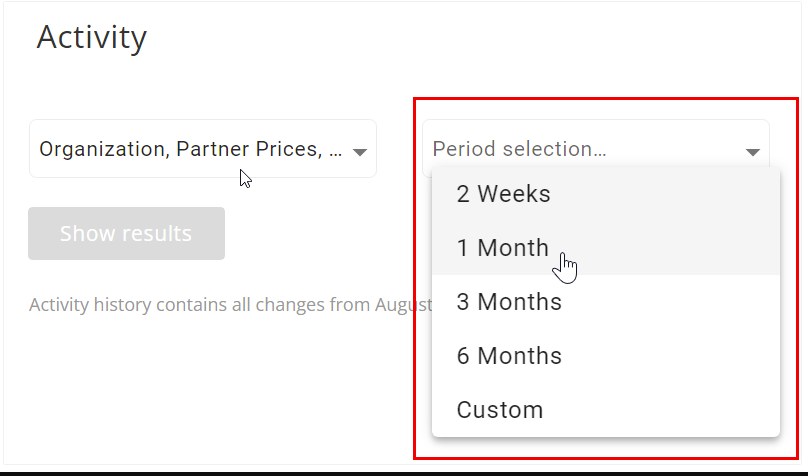Open the Organization, Partner Prices dropdown
This screenshot has height=476, width=808.
coord(203,149)
